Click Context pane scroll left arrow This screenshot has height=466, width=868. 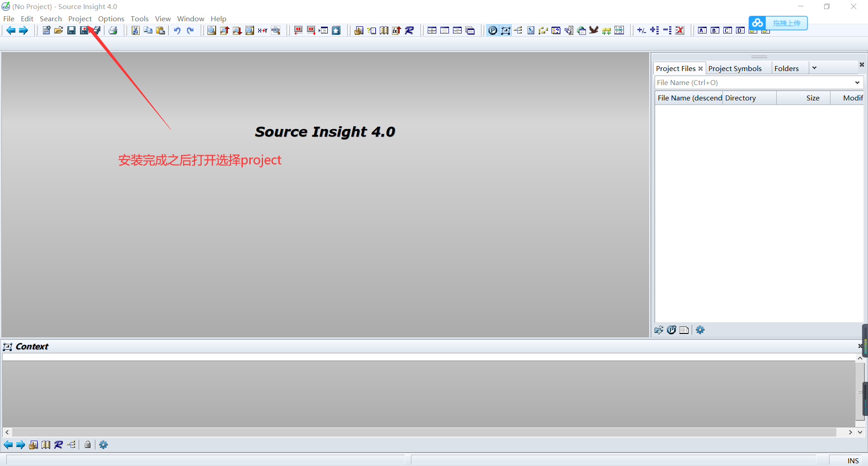coord(7,432)
